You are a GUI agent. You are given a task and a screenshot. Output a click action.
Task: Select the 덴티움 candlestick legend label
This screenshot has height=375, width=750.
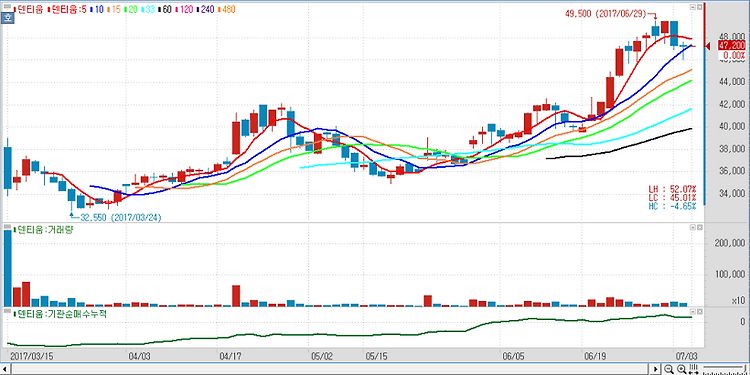[x=30, y=9]
